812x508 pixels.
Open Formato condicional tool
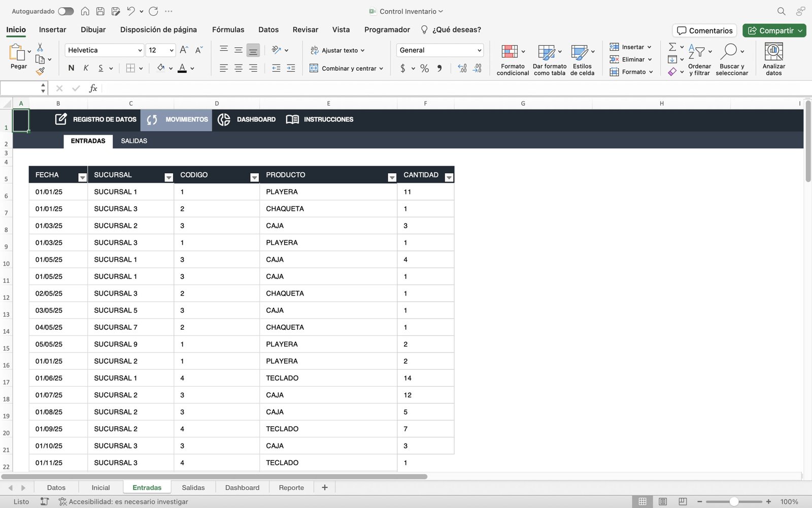(x=510, y=52)
